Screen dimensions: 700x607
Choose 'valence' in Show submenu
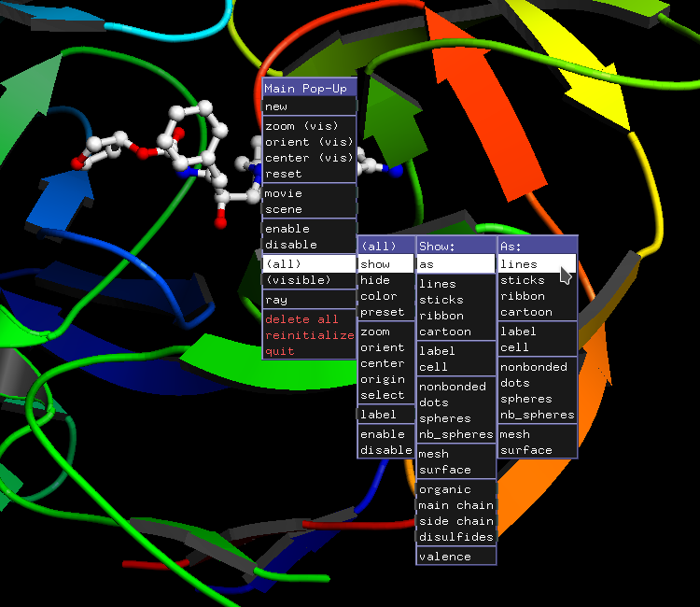coord(455,557)
